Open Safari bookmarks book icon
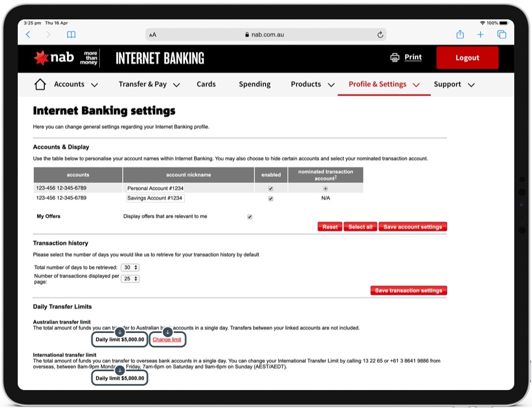 (71, 34)
